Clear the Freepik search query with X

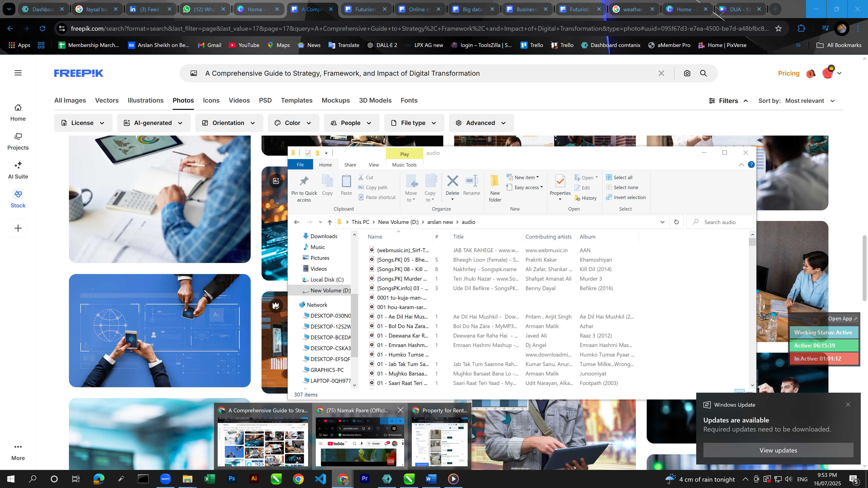pos(661,73)
